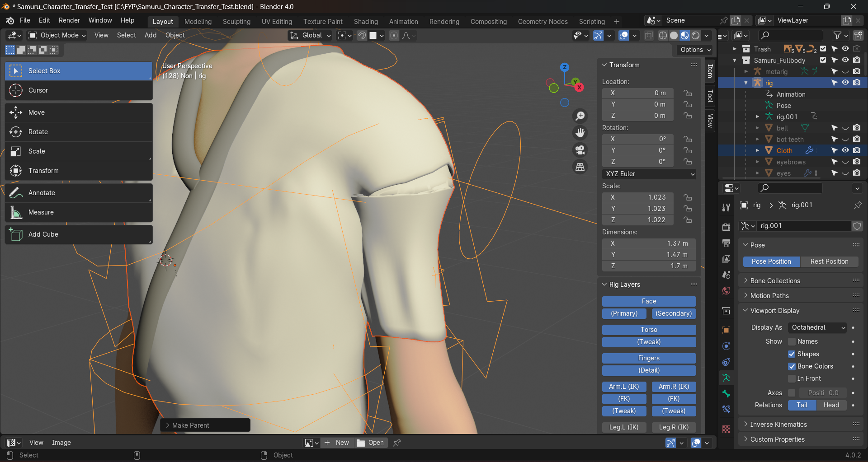The height and width of the screenshot is (462, 868).
Task: Toggle Samuru_Fullbody collection exclude checkbox
Action: [x=823, y=60]
